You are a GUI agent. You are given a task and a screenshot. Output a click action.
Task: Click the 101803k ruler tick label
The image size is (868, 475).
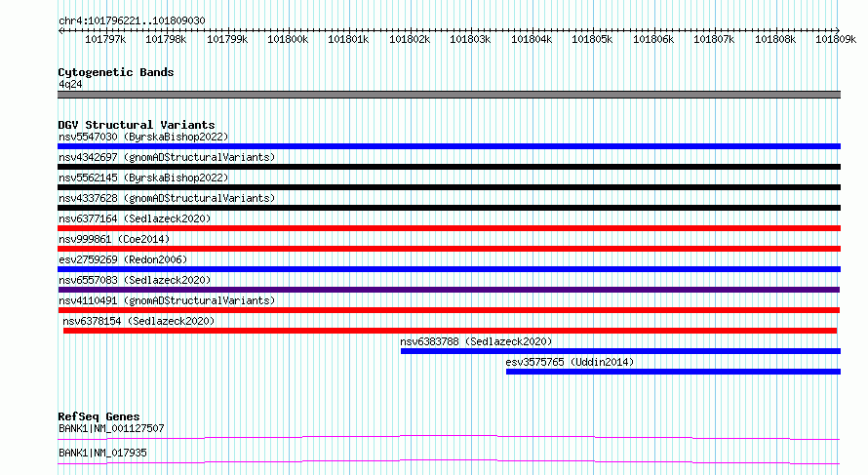click(470, 40)
